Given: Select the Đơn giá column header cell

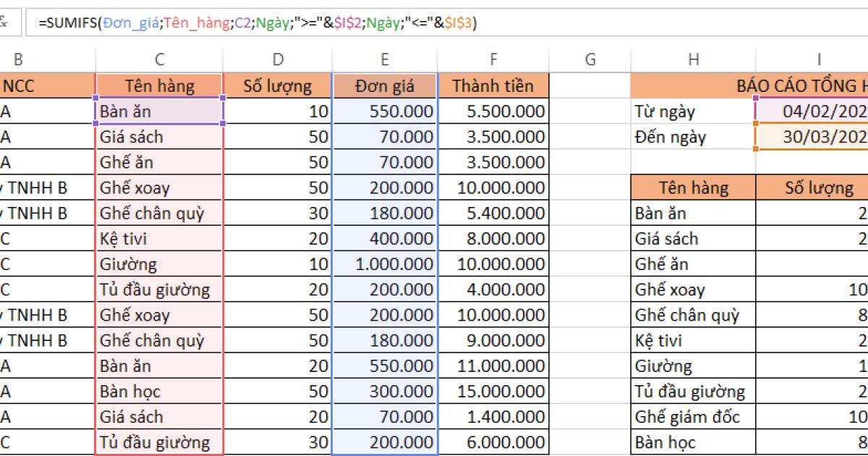Looking at the screenshot, I should (x=384, y=85).
